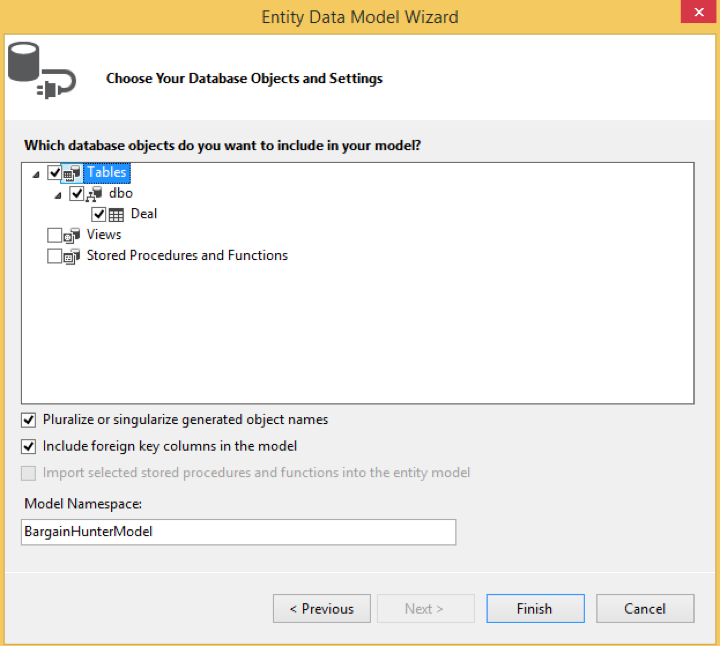This screenshot has height=646, width=720.
Task: Close the Entity Data Model Wizard
Action: tap(699, 11)
